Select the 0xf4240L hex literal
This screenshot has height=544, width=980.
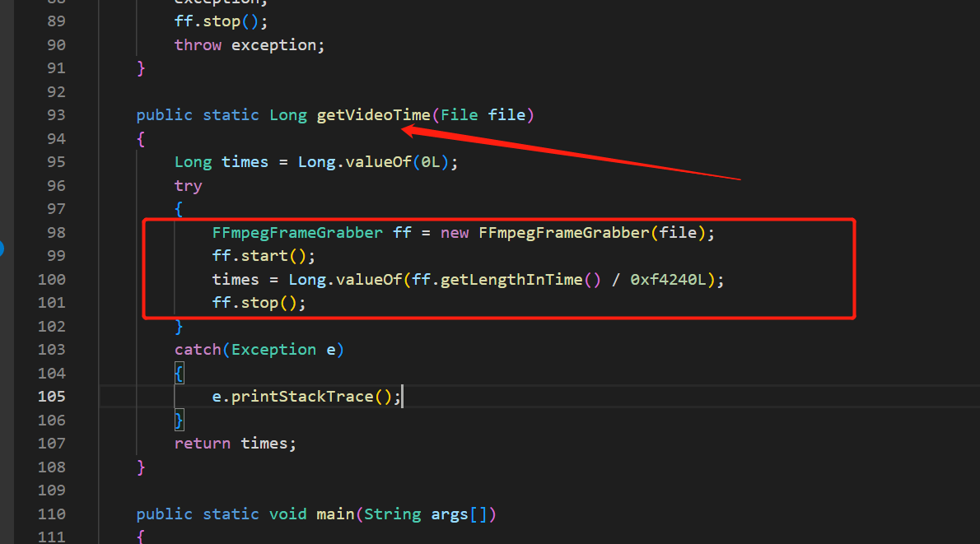[669, 280]
